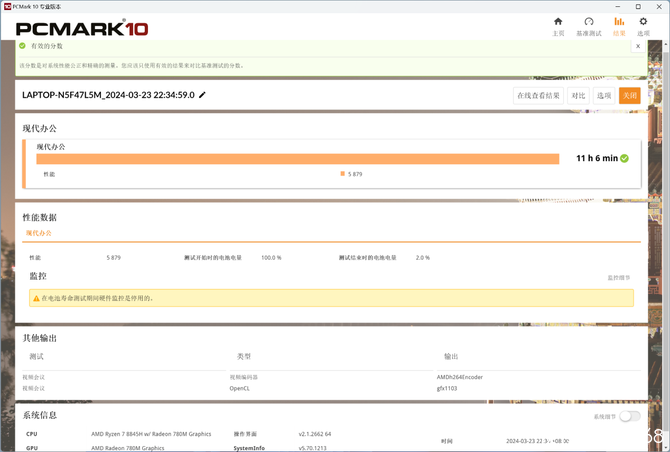Click the green checkmark next to 有效的分数
The height and width of the screenshot is (452, 670).
(x=22, y=46)
